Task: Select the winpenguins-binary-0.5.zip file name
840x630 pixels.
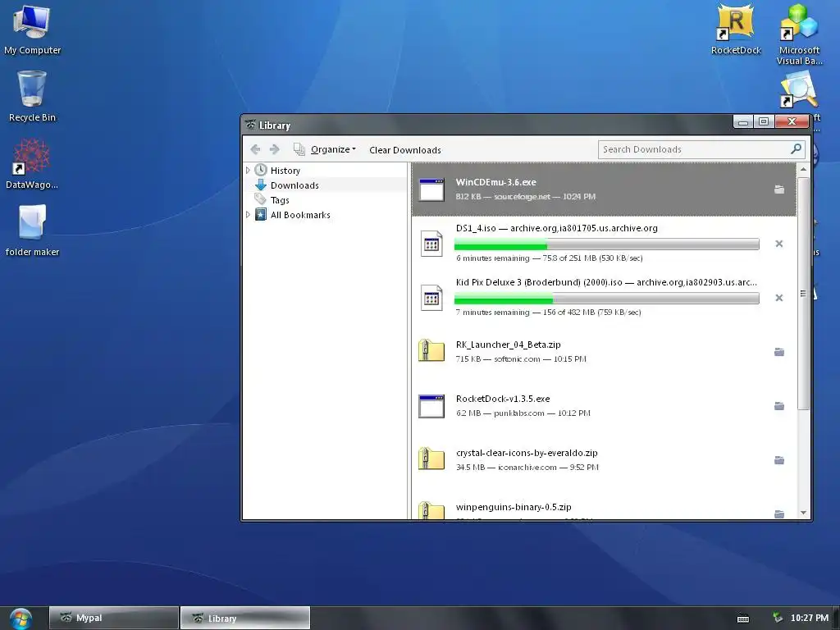Action: (514, 507)
